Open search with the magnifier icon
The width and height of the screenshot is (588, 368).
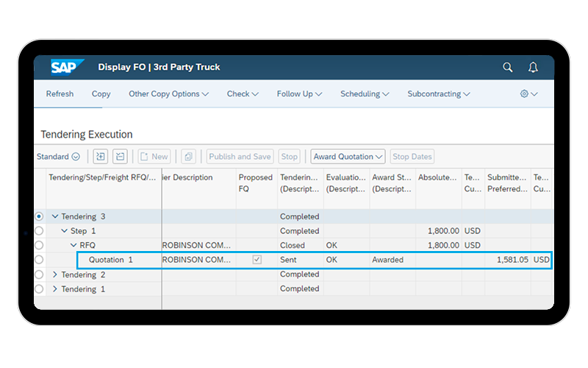click(x=507, y=67)
